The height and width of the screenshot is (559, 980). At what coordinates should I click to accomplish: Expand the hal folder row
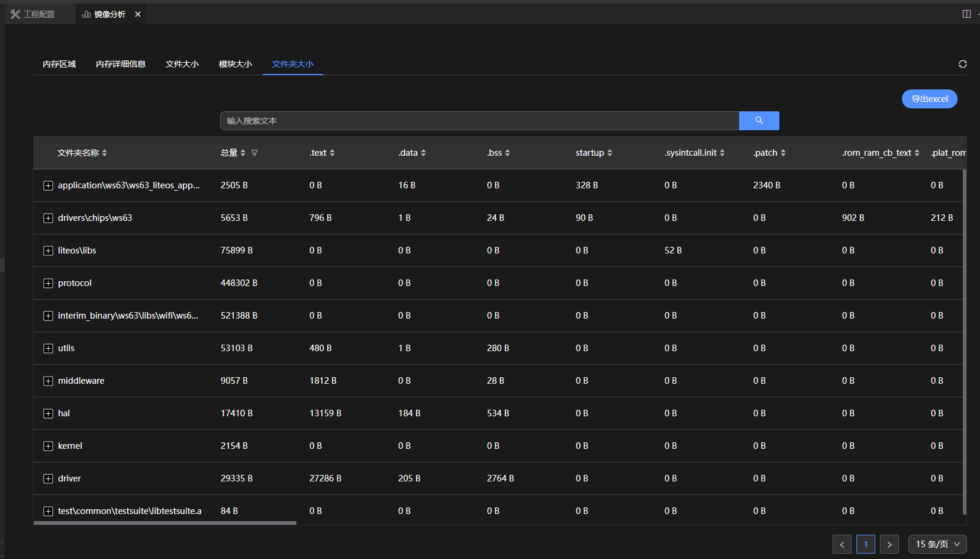pyautogui.click(x=49, y=413)
